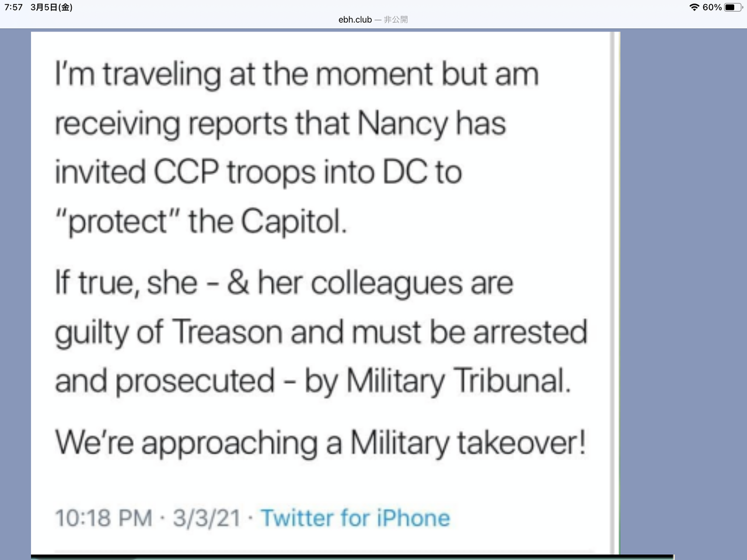Click the word "Capitol" in the tweet

[293, 222]
